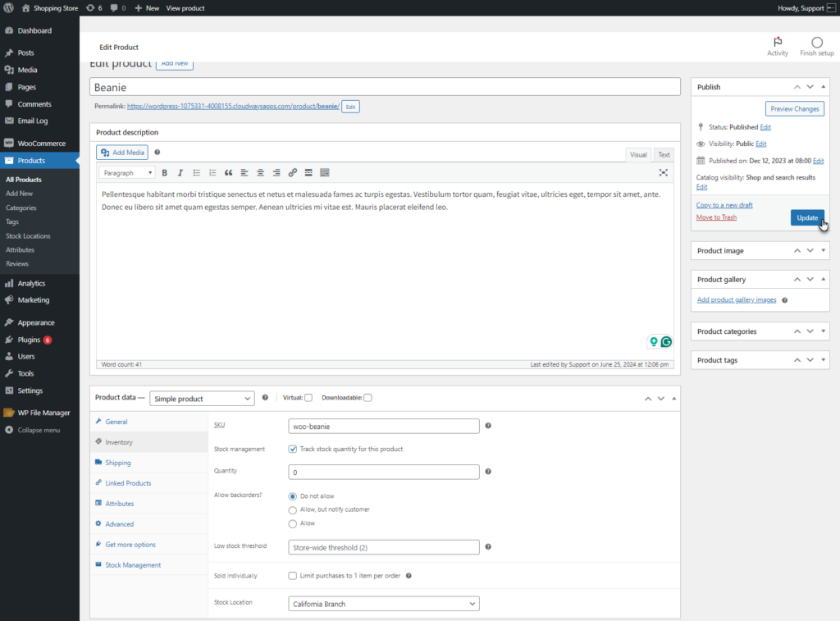This screenshot has height=621, width=840.
Task: Toggle bold formatting in the editor toolbar
Action: point(164,172)
